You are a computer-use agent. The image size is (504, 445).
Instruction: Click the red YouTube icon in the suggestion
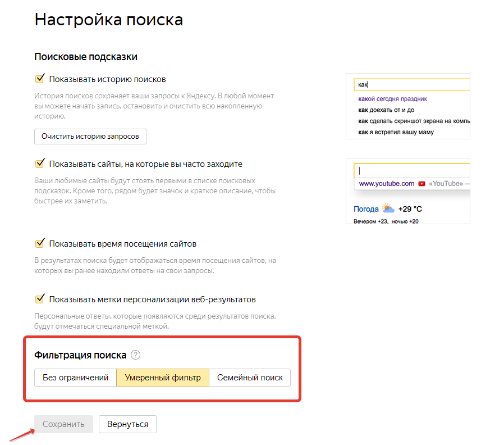[421, 184]
